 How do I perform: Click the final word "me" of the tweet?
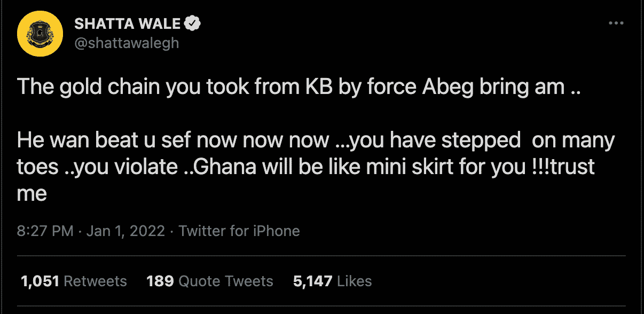pyautogui.click(x=32, y=194)
